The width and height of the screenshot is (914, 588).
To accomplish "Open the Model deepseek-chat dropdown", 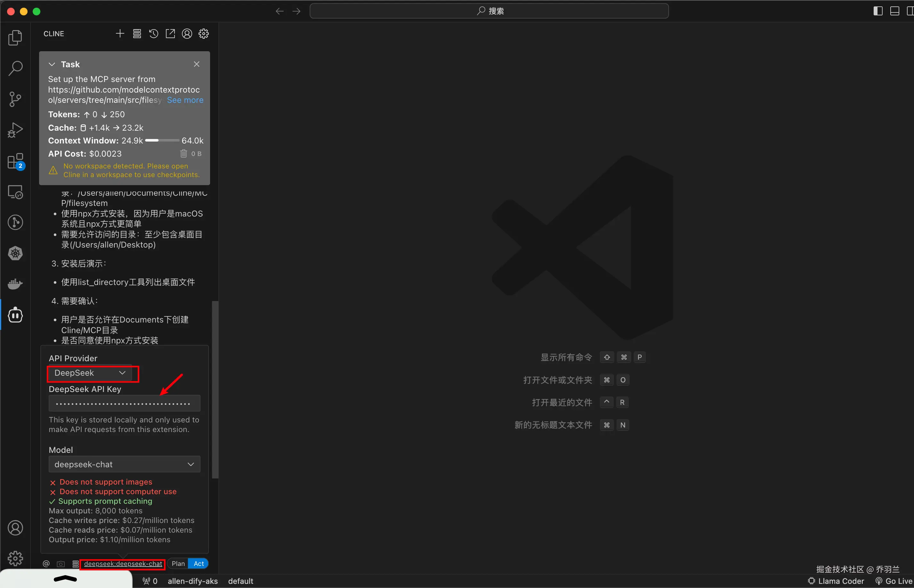I will [124, 464].
